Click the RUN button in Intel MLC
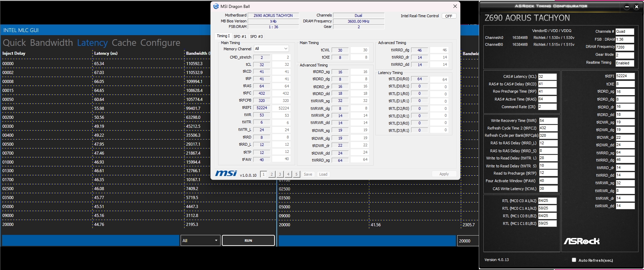644x270 pixels. click(x=248, y=240)
